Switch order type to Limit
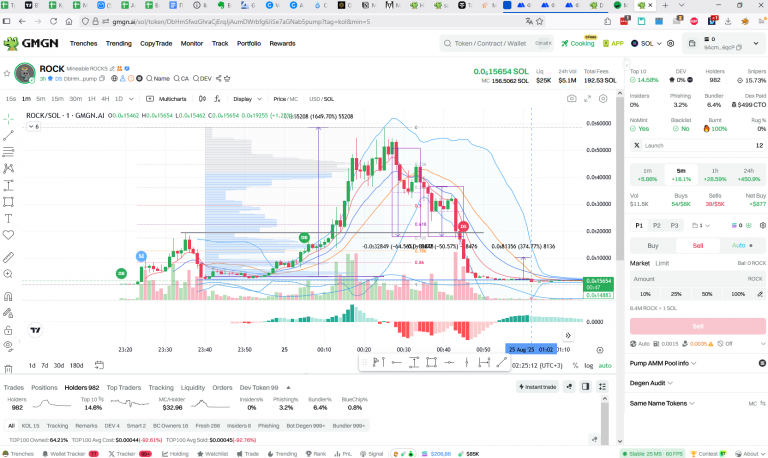 tap(662, 263)
